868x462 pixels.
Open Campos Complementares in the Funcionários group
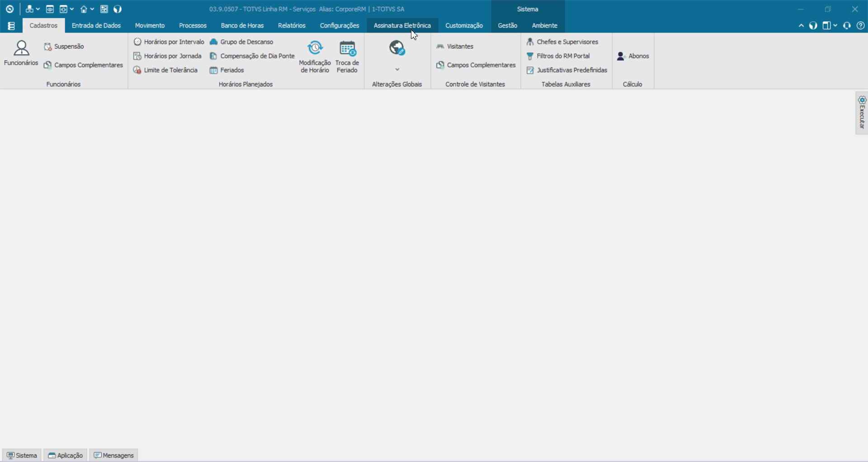(x=83, y=65)
